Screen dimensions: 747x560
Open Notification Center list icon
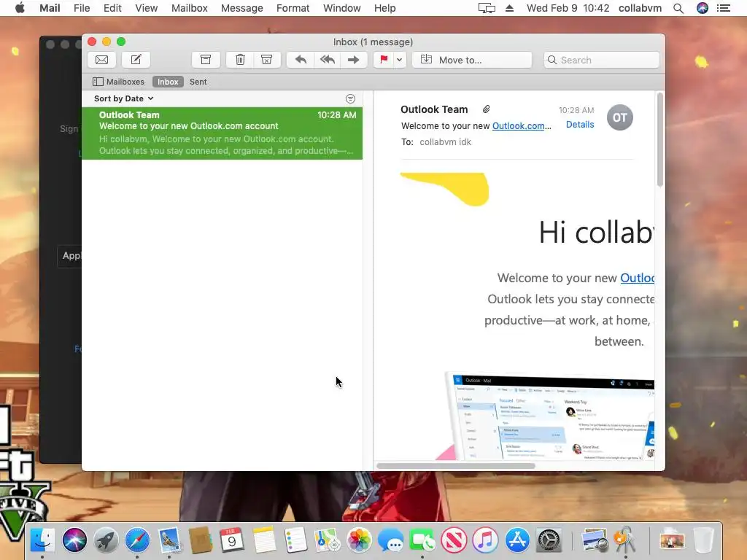(x=724, y=8)
